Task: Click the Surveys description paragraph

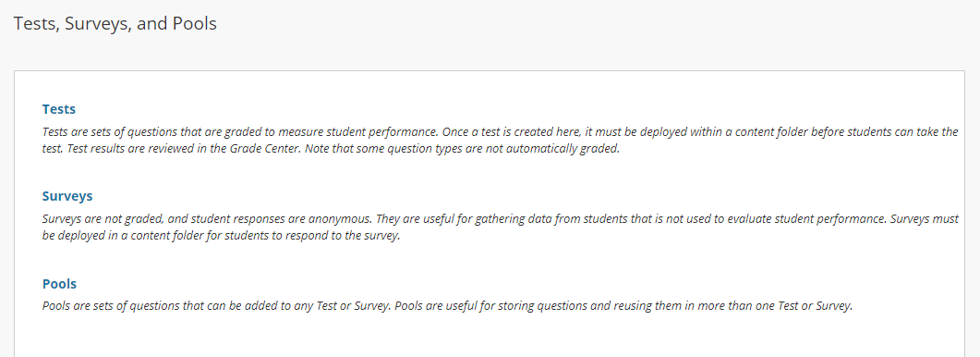Action: click(x=500, y=228)
